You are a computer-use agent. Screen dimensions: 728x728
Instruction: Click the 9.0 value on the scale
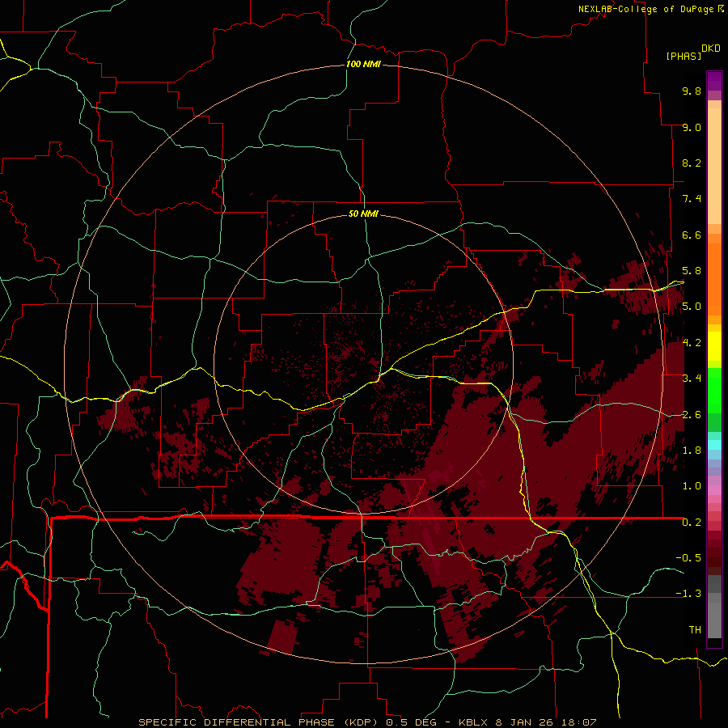tap(692, 127)
